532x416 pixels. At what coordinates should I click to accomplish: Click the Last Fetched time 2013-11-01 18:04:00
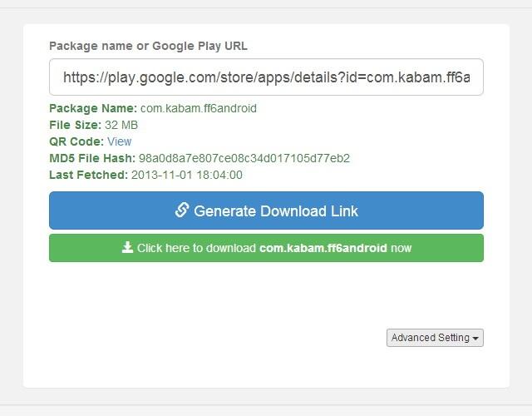click(x=187, y=175)
